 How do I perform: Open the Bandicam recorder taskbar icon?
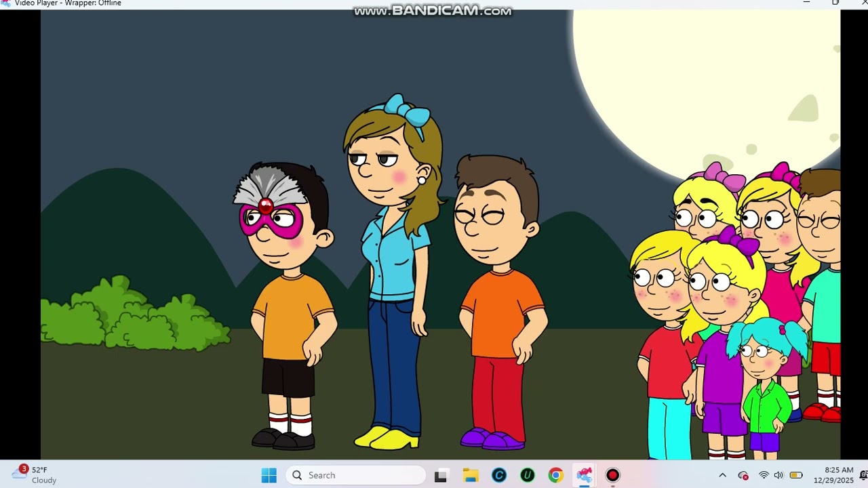pyautogui.click(x=612, y=475)
